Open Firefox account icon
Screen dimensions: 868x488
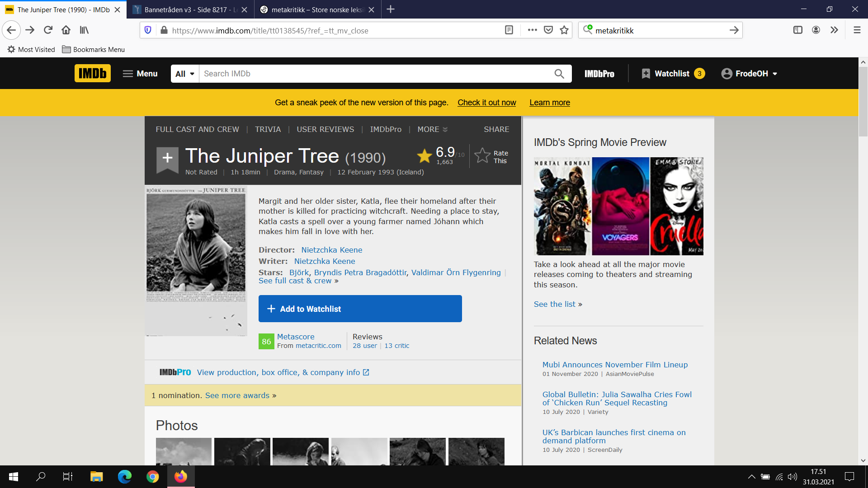tap(816, 30)
